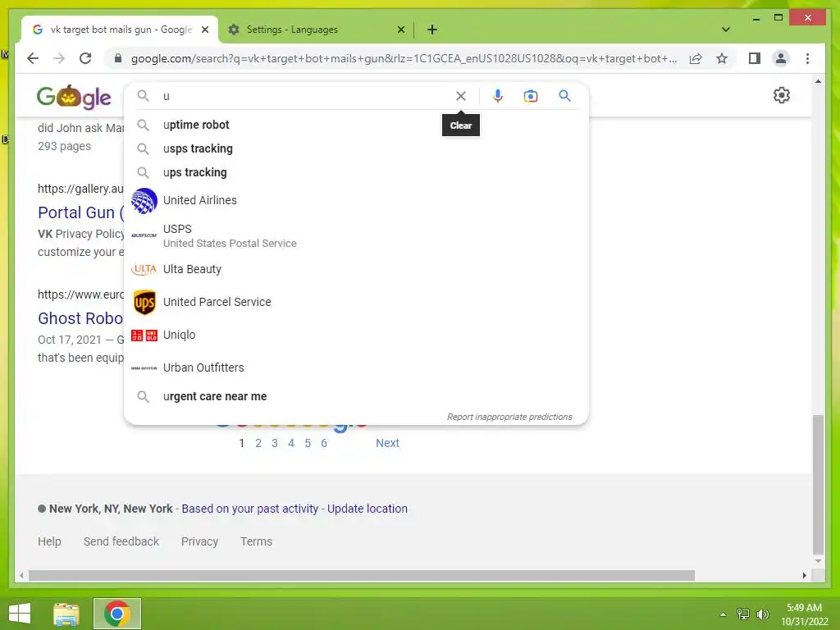The image size is (840, 630).
Task: Select 'urgent care near me' suggestion
Action: coord(356,396)
